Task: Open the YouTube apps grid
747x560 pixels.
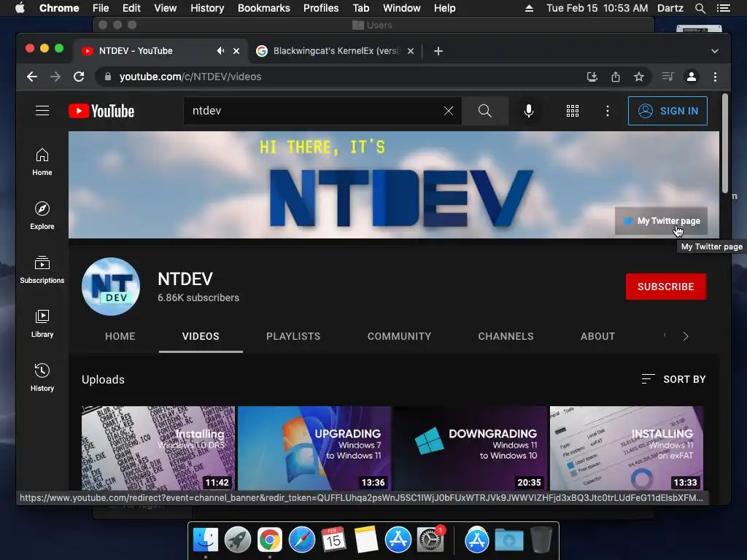Action: 573,111
